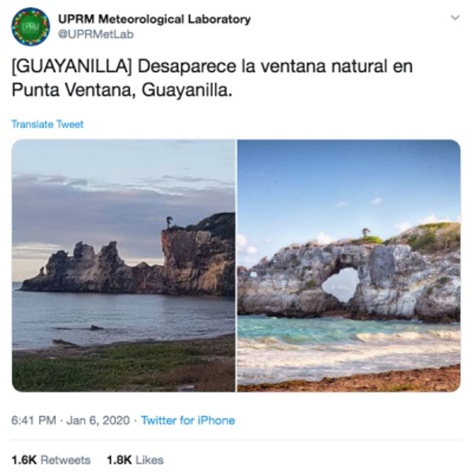Open the right photo of stone arch

[x=349, y=265]
